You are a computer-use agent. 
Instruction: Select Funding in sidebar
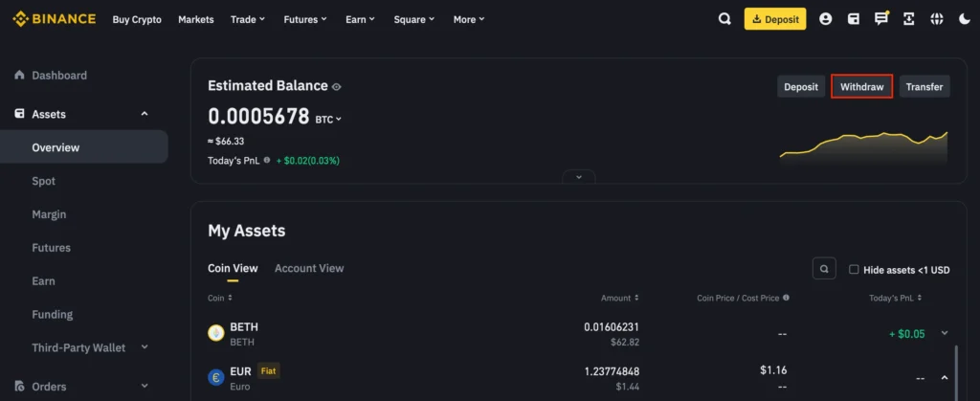tap(53, 314)
